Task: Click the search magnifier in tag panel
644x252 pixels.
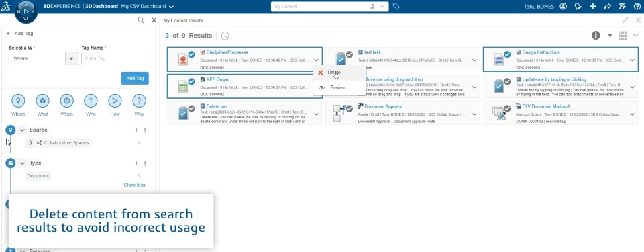Action: pyautogui.click(x=141, y=20)
